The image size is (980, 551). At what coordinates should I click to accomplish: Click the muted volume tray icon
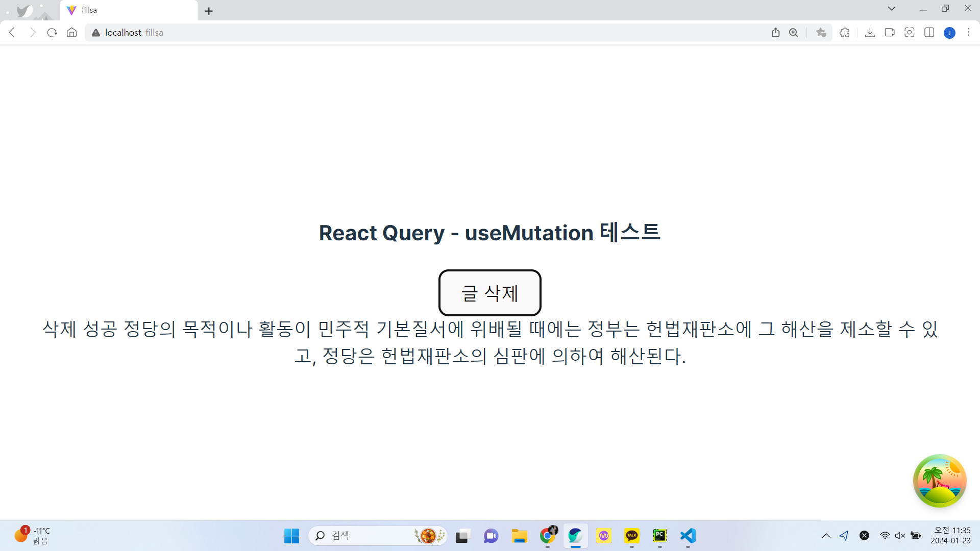[900, 536]
